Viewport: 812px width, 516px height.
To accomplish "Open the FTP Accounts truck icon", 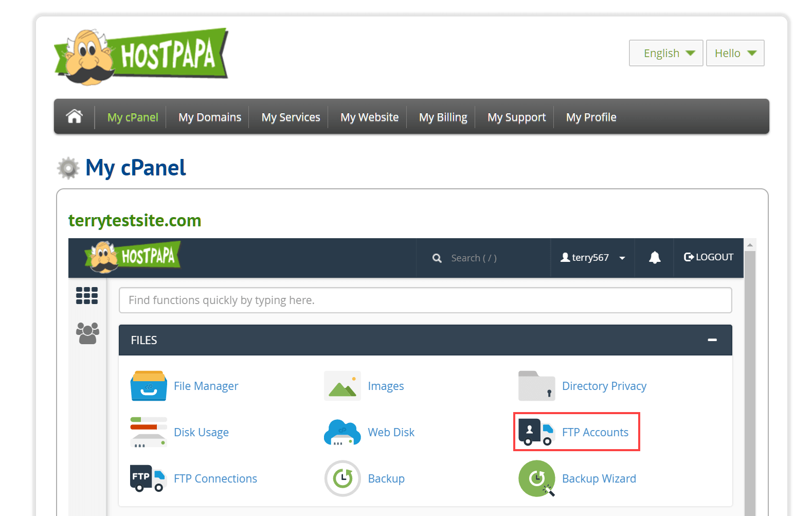I will [536, 432].
